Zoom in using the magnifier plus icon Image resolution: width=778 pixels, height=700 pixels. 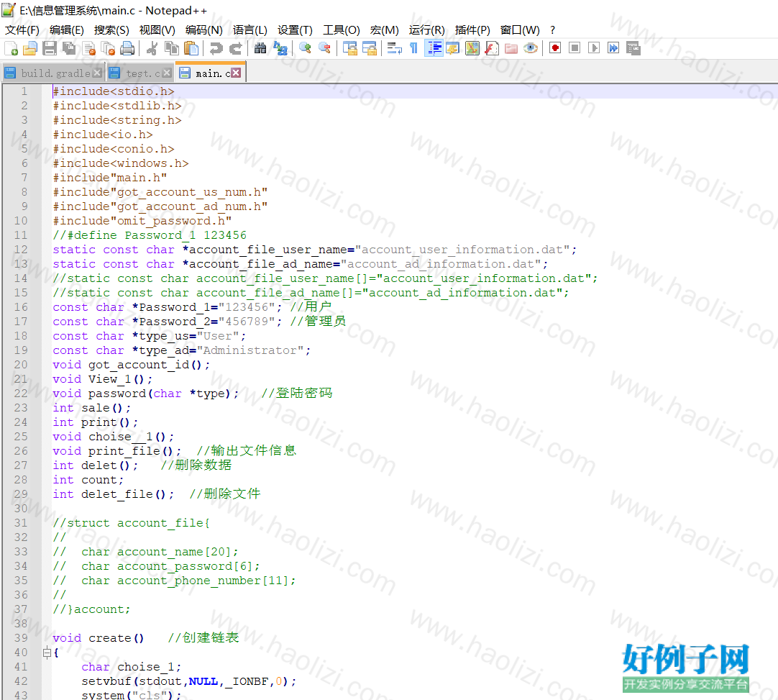click(305, 48)
